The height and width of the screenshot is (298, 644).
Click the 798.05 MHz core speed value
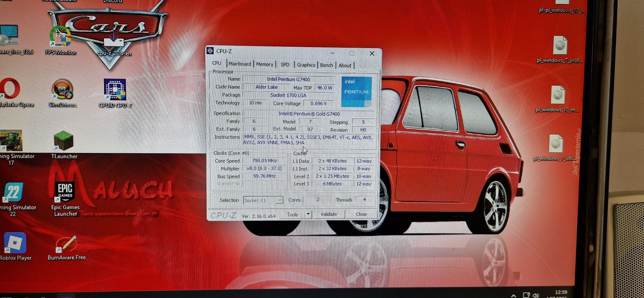point(264,161)
